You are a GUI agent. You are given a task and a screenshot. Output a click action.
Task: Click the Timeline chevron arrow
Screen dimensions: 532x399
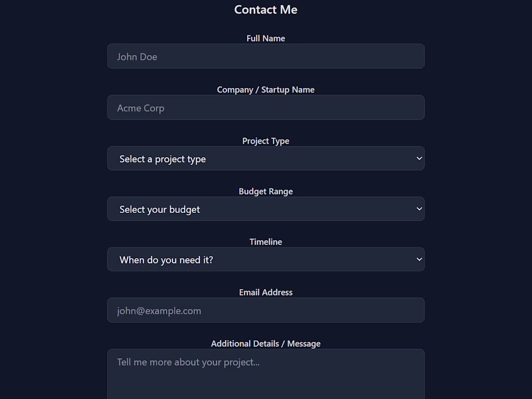tap(419, 259)
